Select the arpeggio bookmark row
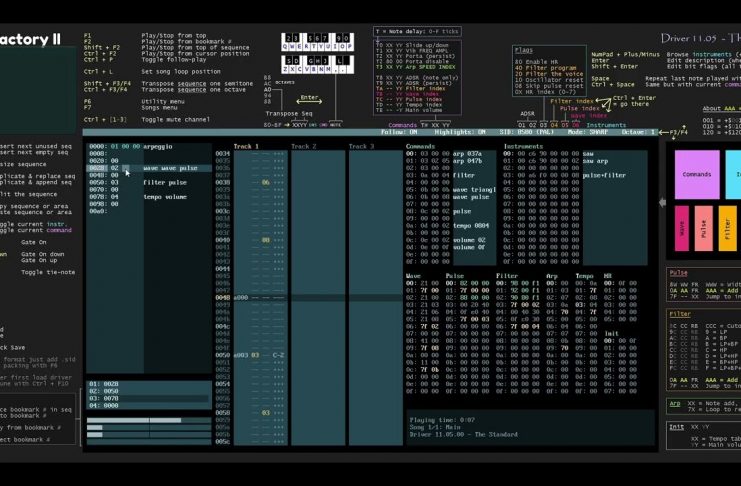 click(157, 146)
